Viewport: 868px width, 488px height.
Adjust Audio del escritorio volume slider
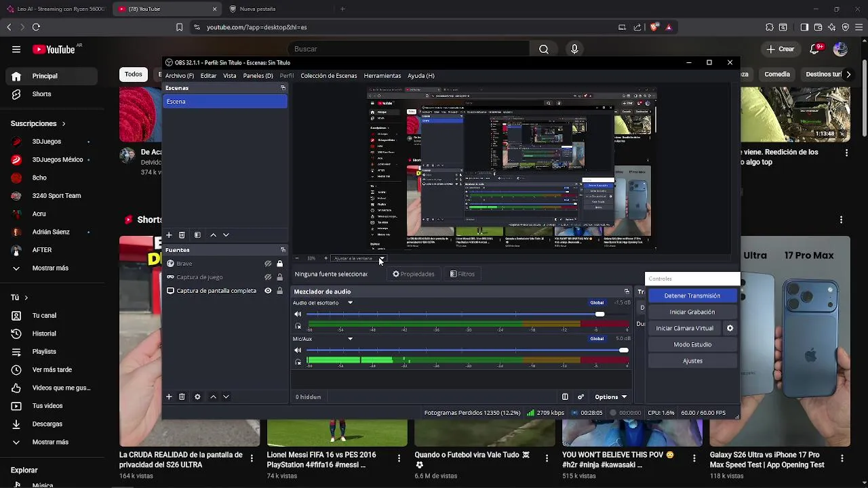point(599,314)
